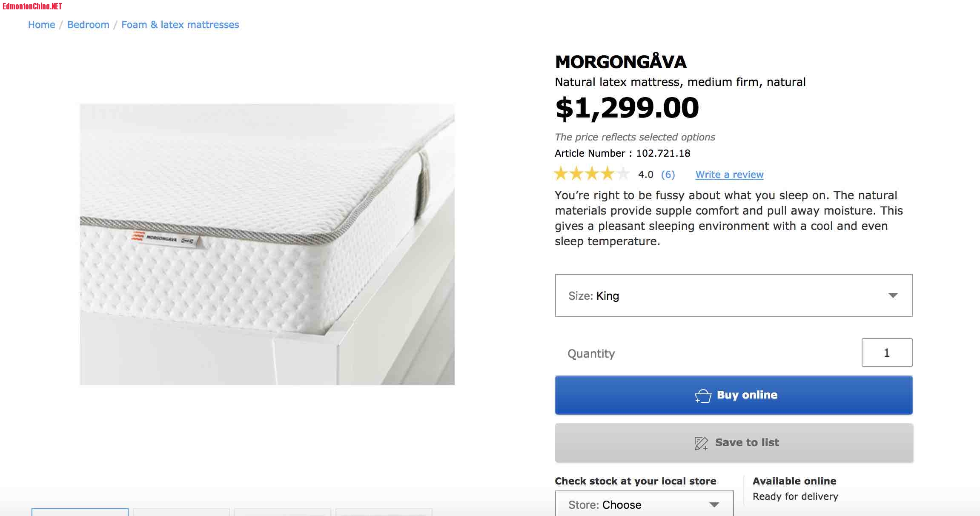
Task: Click the Size dropdown arrow
Action: 893,295
